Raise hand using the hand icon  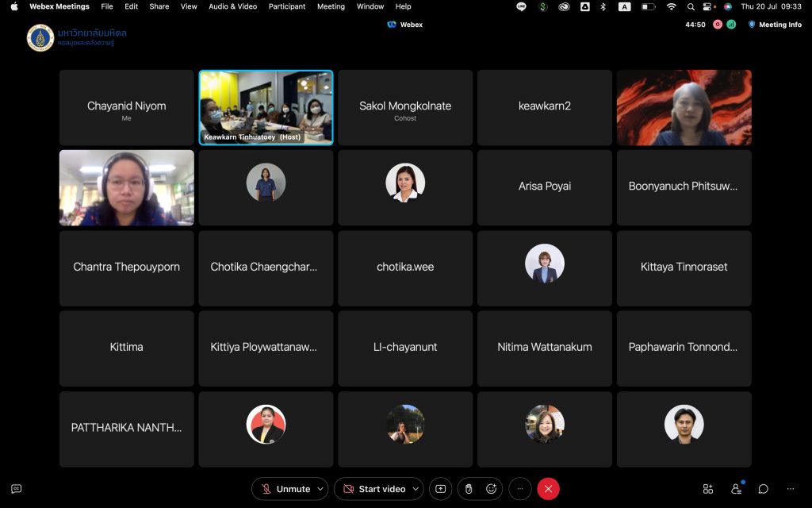click(x=469, y=489)
